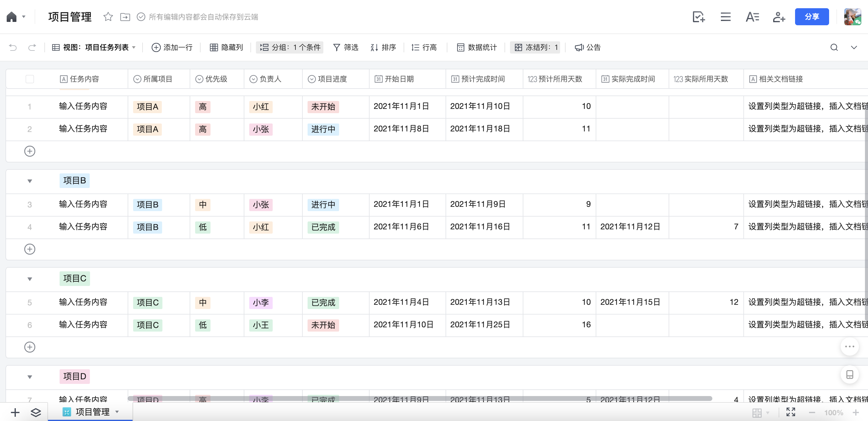The image size is (868, 421).
Task: Toggle the favorite star next to 项目管理
Action: (108, 16)
